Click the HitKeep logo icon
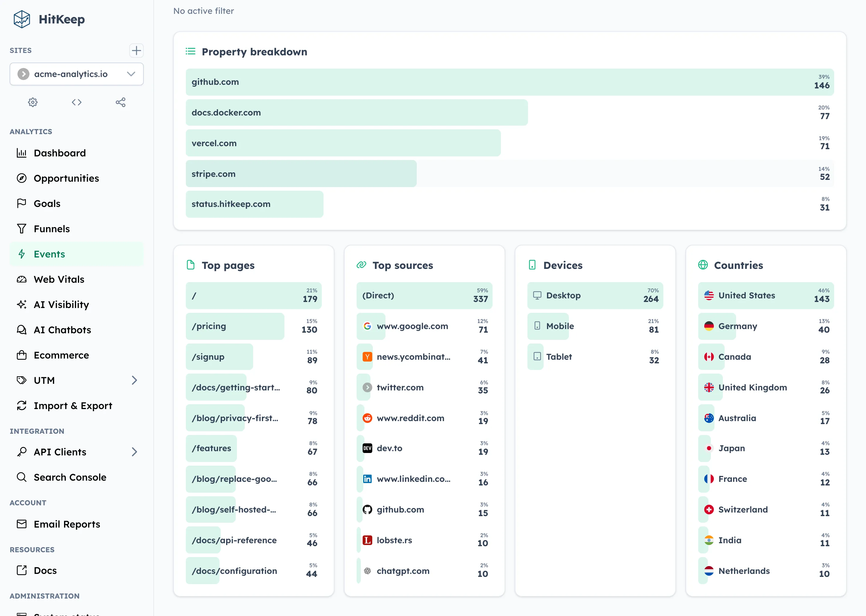Screen dimensions: 866x616 click(x=22, y=19)
